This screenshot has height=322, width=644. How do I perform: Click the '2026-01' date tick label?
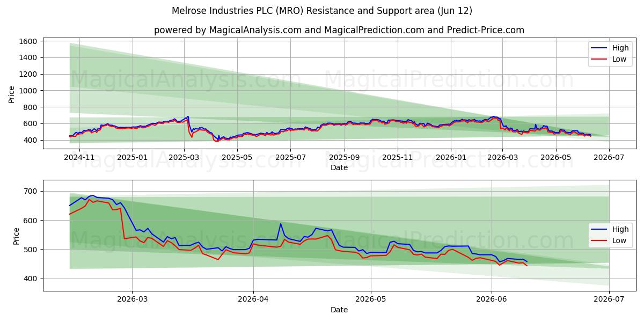tap(451, 157)
